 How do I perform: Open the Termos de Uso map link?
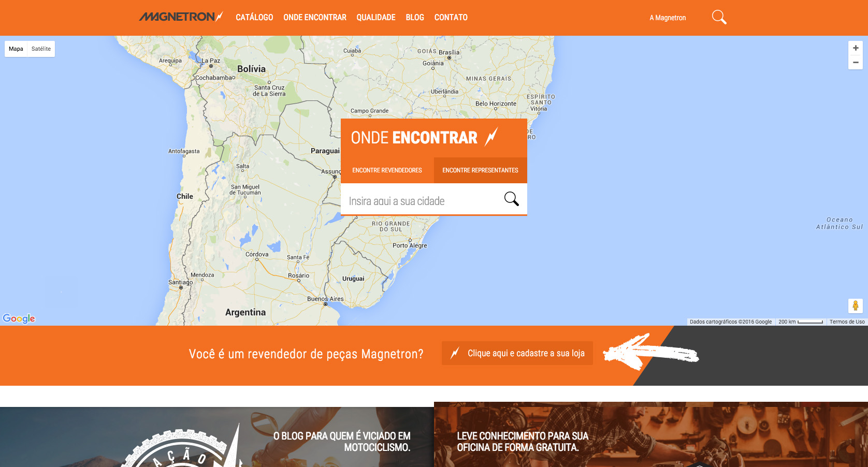pyautogui.click(x=847, y=322)
